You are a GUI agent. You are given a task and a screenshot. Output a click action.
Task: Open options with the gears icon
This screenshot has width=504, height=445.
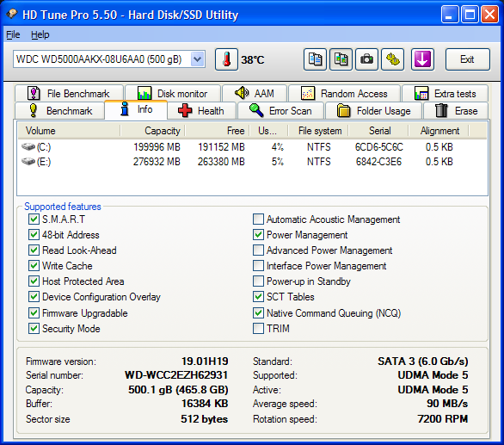pos(392,59)
